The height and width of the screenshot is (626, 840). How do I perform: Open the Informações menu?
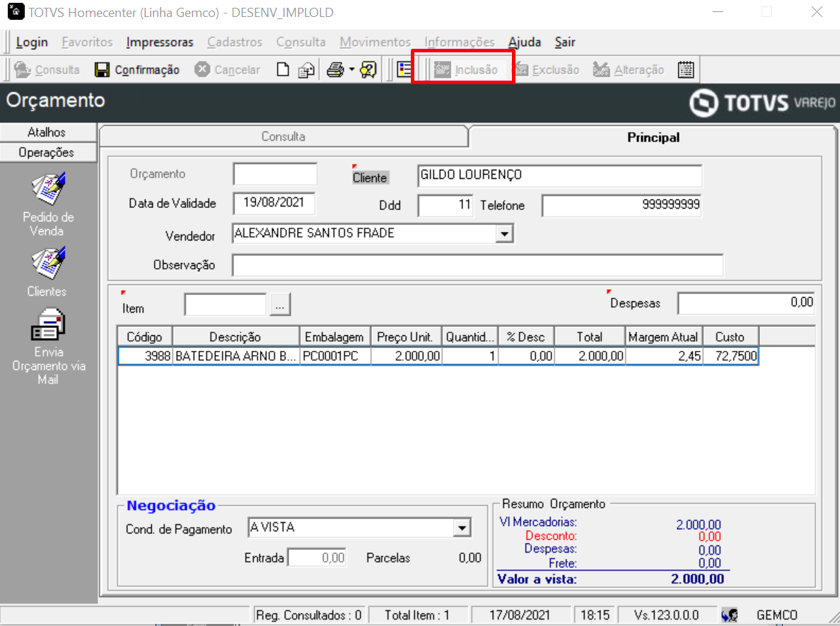459,42
